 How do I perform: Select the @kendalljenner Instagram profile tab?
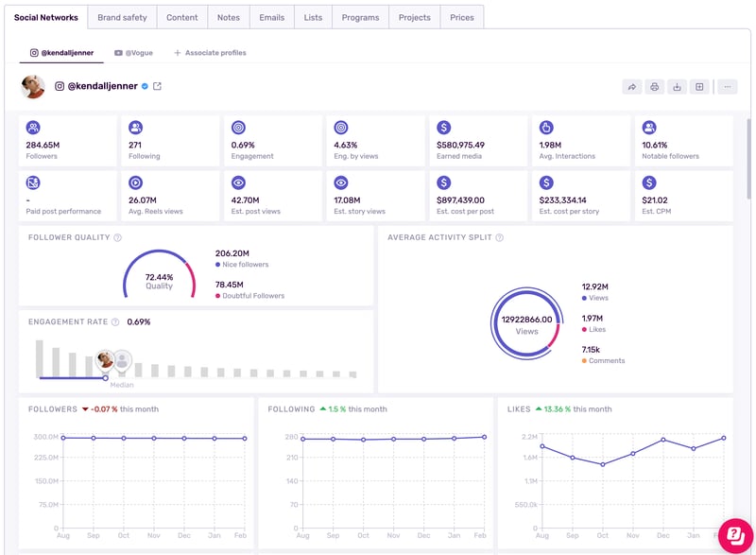click(61, 53)
